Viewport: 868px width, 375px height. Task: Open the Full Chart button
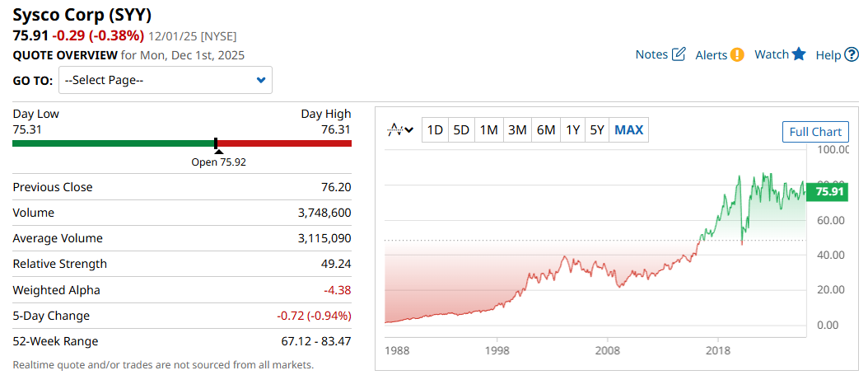click(814, 132)
